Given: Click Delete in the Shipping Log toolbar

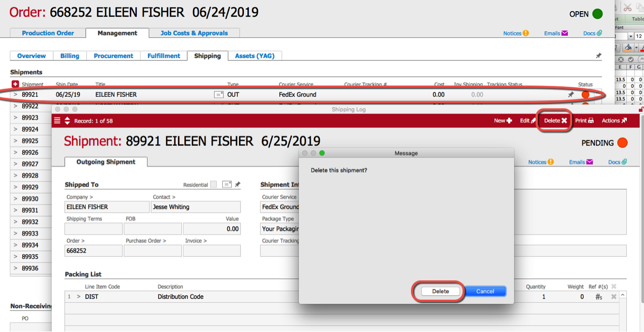Looking at the screenshot, I should [556, 121].
